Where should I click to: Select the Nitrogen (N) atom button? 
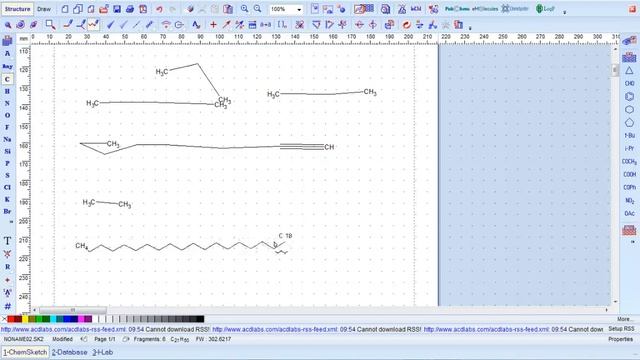tap(7, 103)
